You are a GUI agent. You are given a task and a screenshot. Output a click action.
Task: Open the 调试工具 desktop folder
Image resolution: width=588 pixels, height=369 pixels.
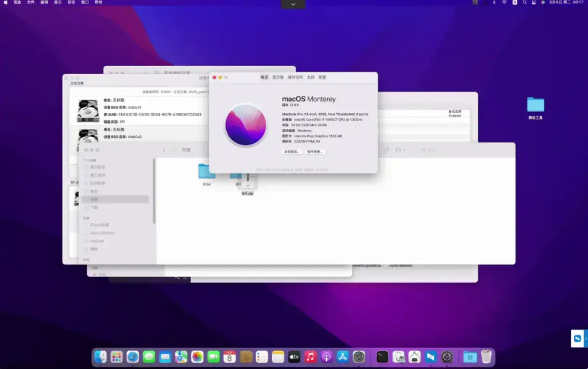pos(536,107)
